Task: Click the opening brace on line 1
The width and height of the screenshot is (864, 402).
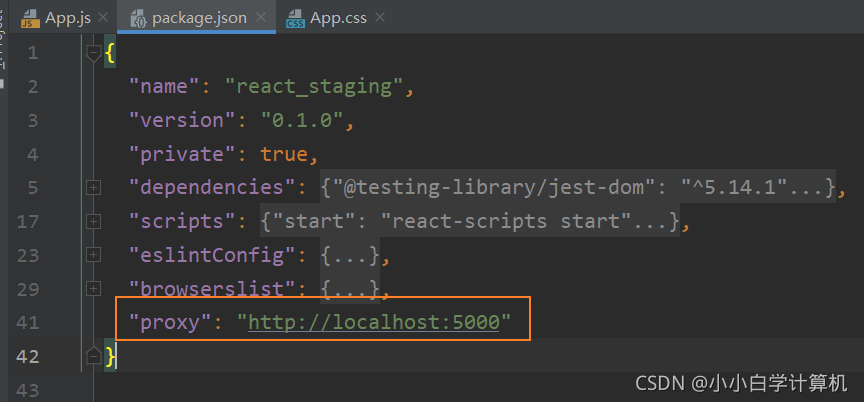Action: coord(110,53)
